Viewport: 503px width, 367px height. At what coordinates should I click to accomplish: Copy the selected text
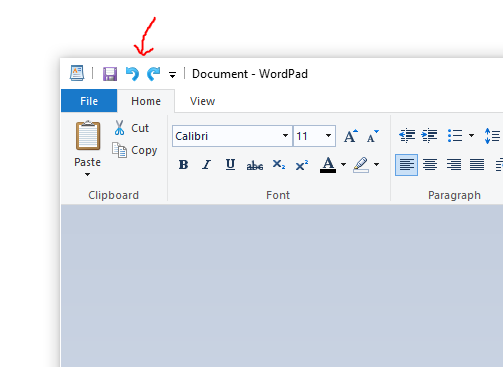pyautogui.click(x=134, y=150)
